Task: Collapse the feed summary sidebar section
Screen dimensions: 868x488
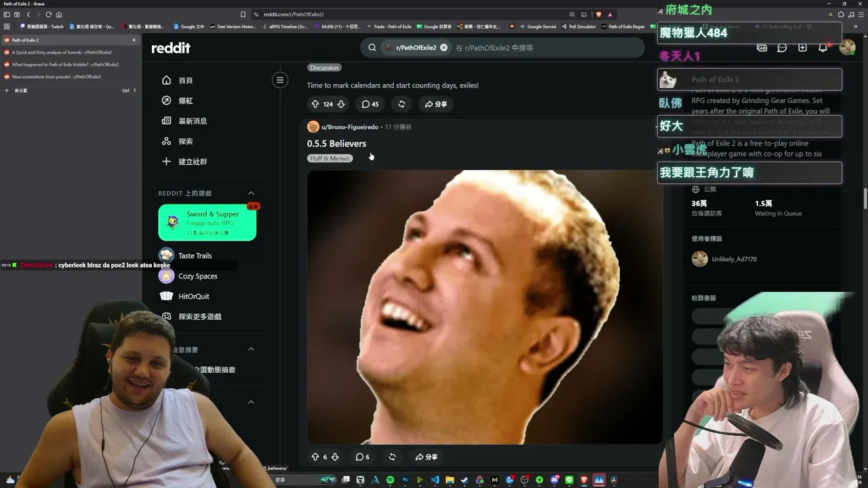Action: coord(251,349)
